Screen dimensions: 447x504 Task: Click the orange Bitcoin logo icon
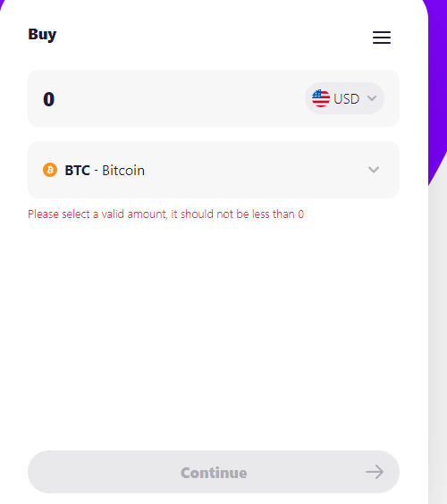pos(50,170)
